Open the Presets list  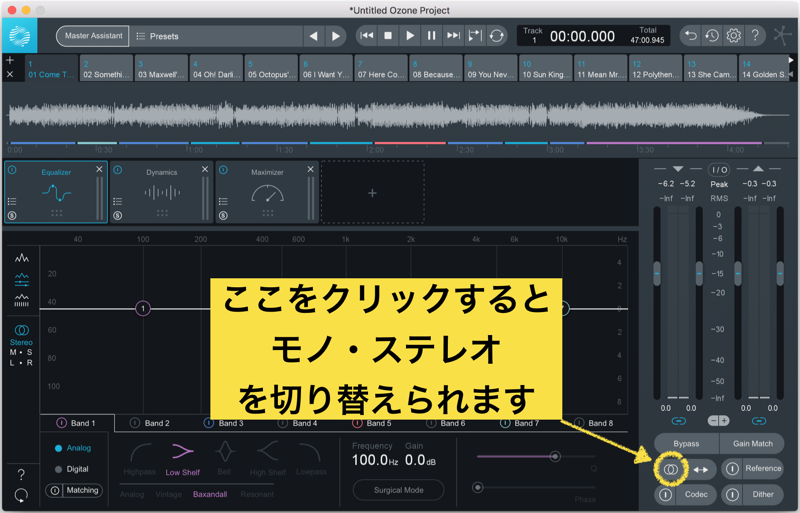click(157, 36)
